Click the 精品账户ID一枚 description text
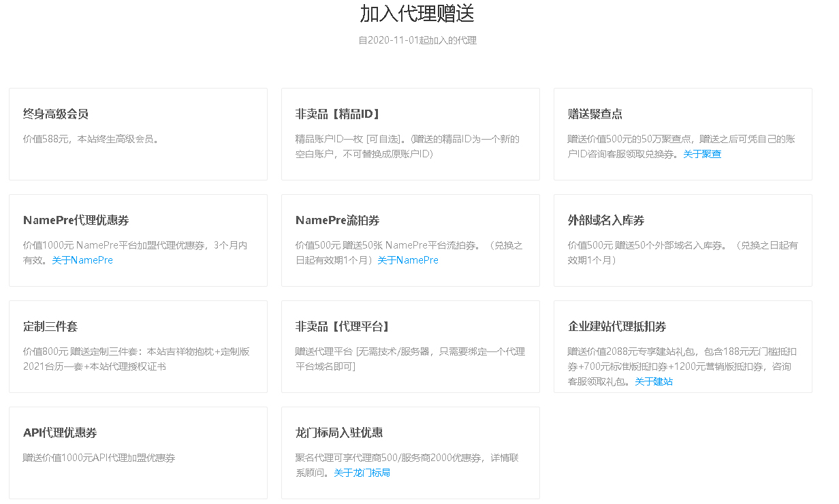Viewport: 839px width, 504px height. pyautogui.click(x=407, y=146)
